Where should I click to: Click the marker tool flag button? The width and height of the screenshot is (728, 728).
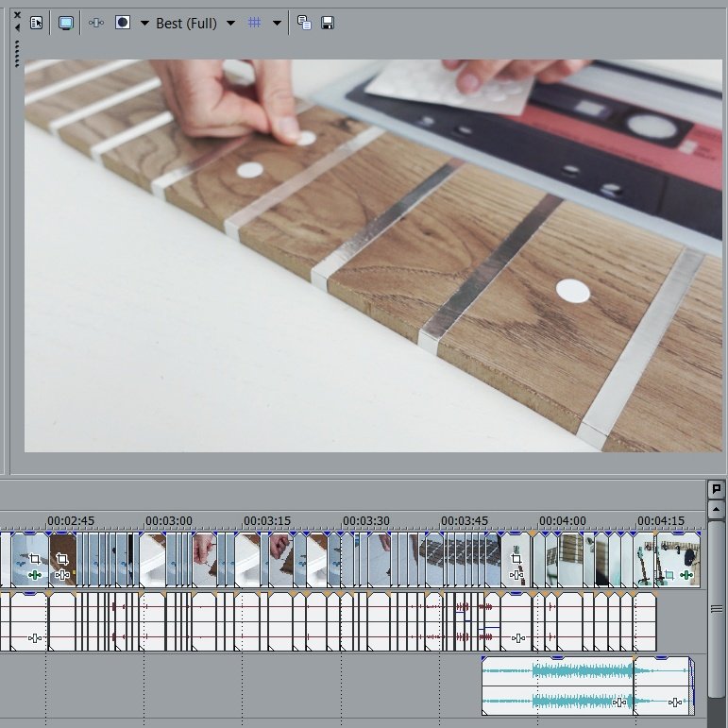(717, 488)
